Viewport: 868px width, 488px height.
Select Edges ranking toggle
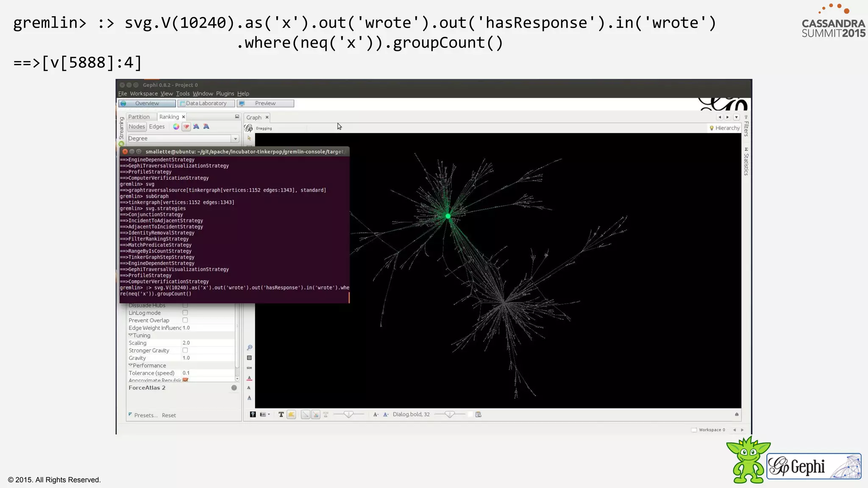point(157,127)
